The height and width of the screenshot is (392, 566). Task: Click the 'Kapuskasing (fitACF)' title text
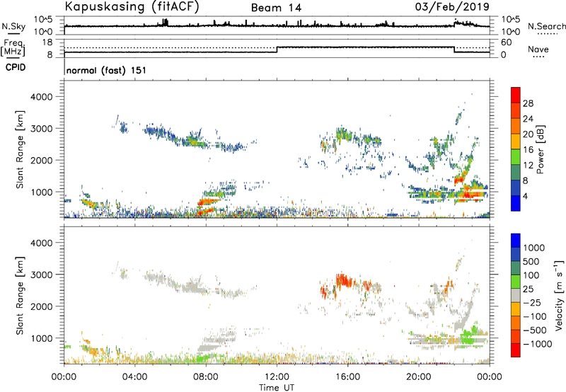coord(132,7)
